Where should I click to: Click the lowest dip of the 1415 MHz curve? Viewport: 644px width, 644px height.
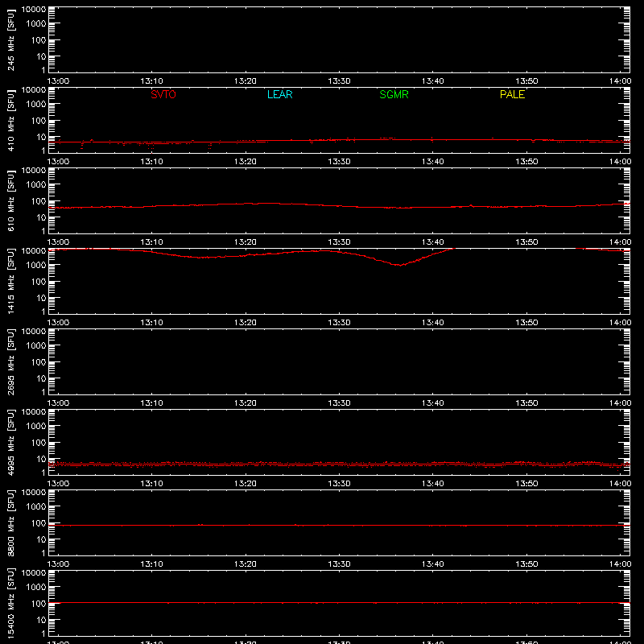(399, 265)
